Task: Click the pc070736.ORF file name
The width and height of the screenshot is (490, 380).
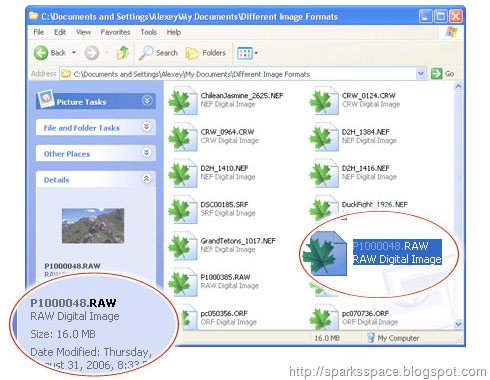Action: 365,314
